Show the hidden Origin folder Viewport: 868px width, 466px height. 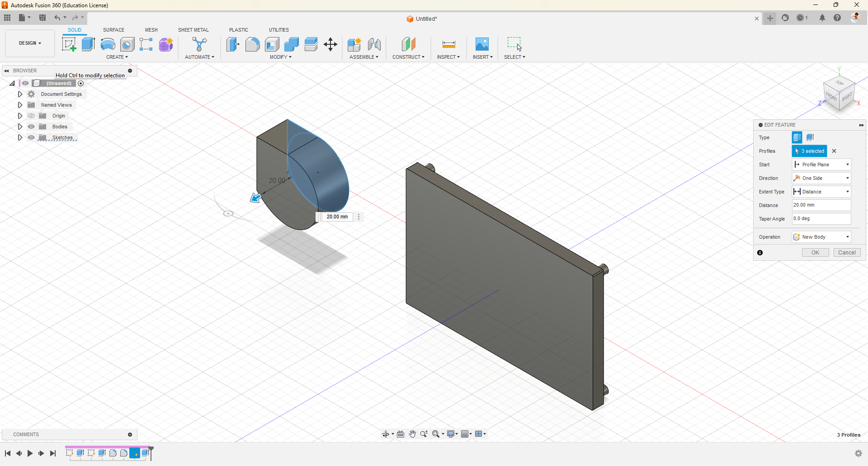(31, 116)
